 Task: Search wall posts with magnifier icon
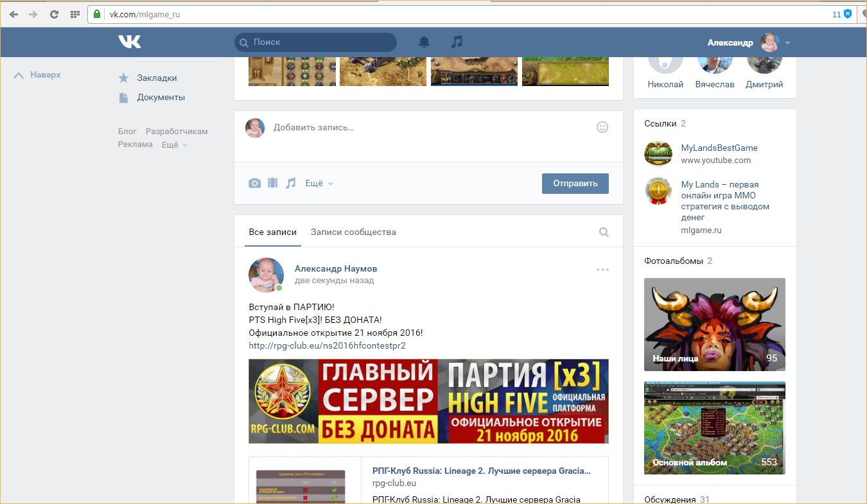604,232
